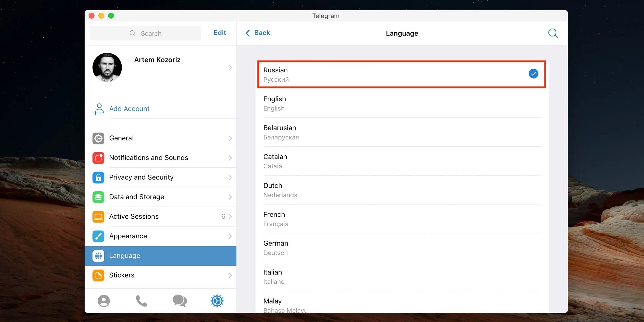Click the orange Active Sessions laptop icon

98,217
